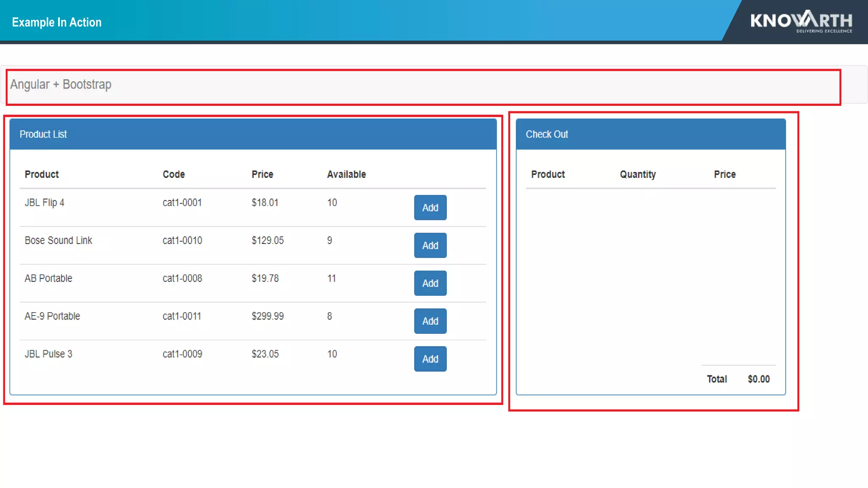Click the available count 9 for Bose
The image size is (868, 488).
329,240
